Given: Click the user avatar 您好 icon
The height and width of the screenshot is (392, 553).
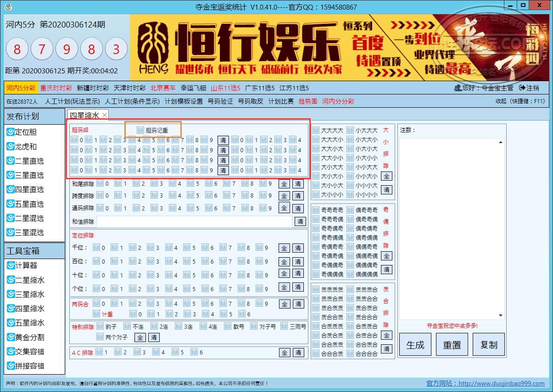Looking at the screenshot, I should tap(458, 88).
